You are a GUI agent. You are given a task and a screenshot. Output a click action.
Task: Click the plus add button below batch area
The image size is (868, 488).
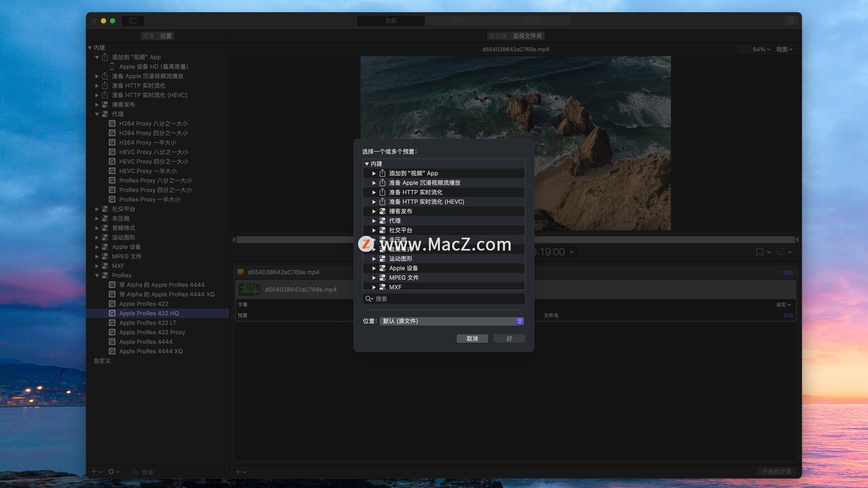(238, 472)
